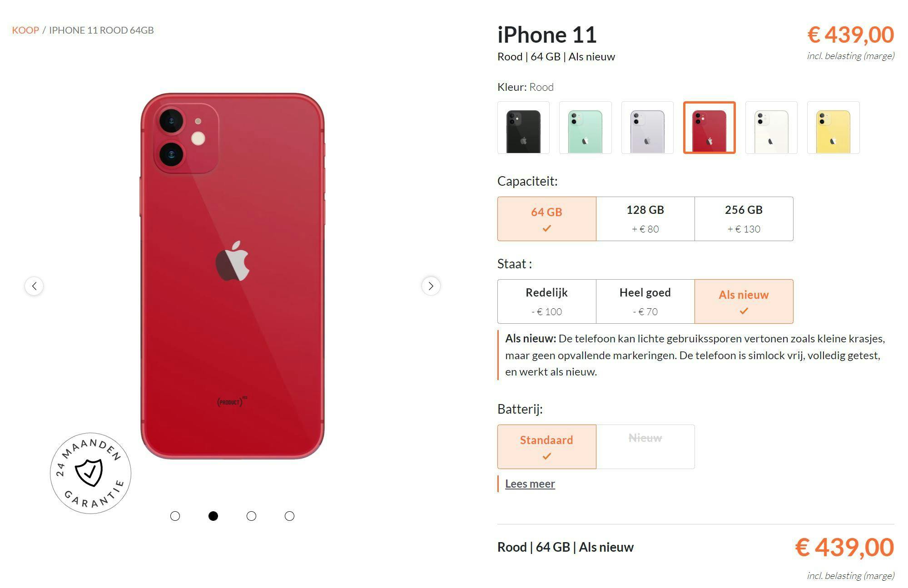Screen dimensions: 908x588
Task: Pick the white iPhone color thumbnail
Action: coord(771,128)
